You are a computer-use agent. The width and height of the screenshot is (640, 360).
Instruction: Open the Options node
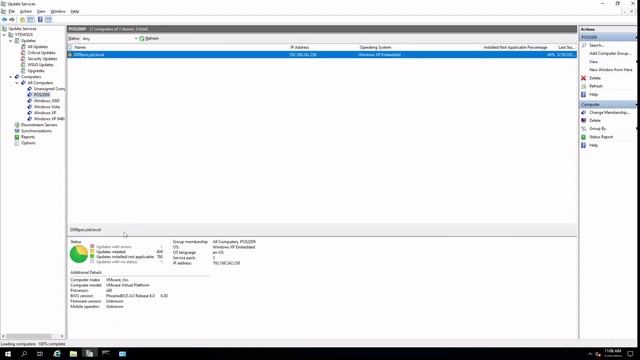(x=28, y=143)
